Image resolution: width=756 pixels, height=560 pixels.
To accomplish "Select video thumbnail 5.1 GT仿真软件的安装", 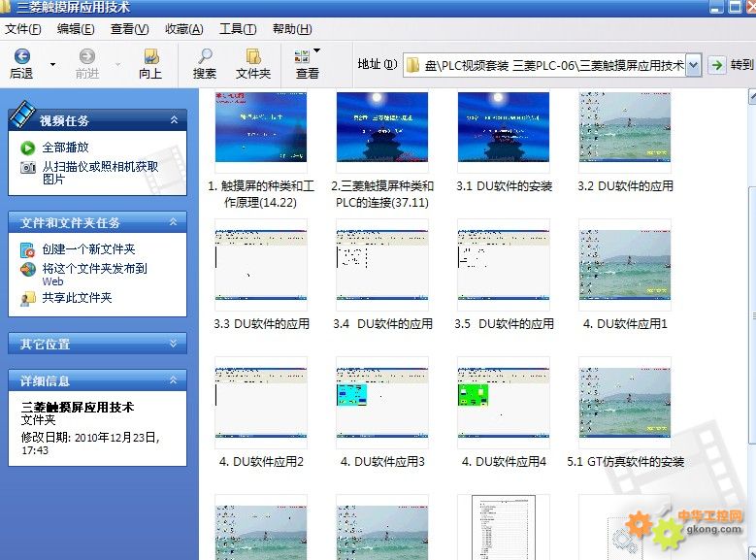I will point(625,403).
